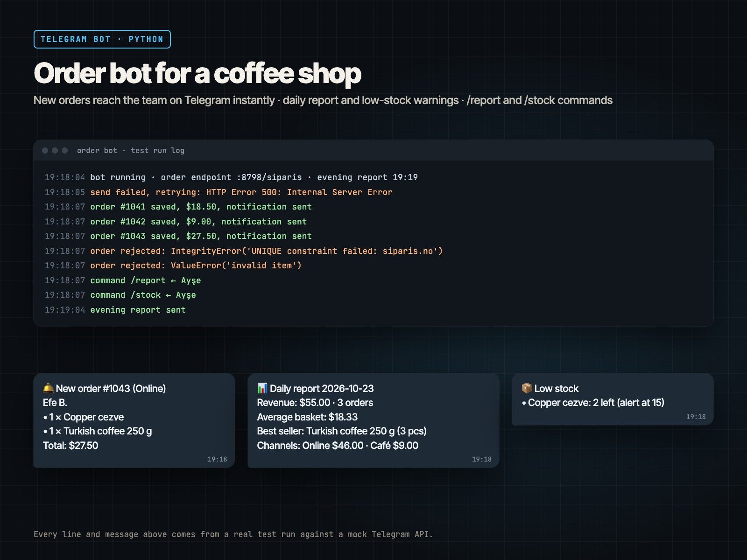This screenshot has height=560, width=747.
Task: Select customer name 'Efe B.'
Action: click(x=55, y=403)
